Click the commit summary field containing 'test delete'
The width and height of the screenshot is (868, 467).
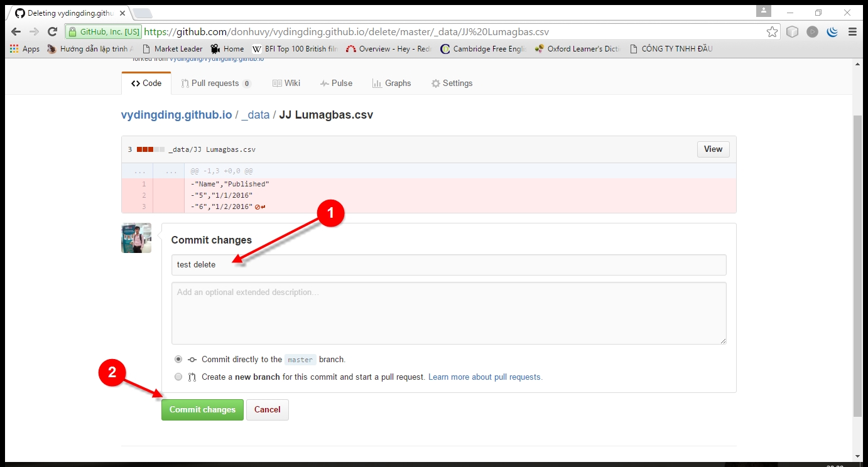point(448,265)
